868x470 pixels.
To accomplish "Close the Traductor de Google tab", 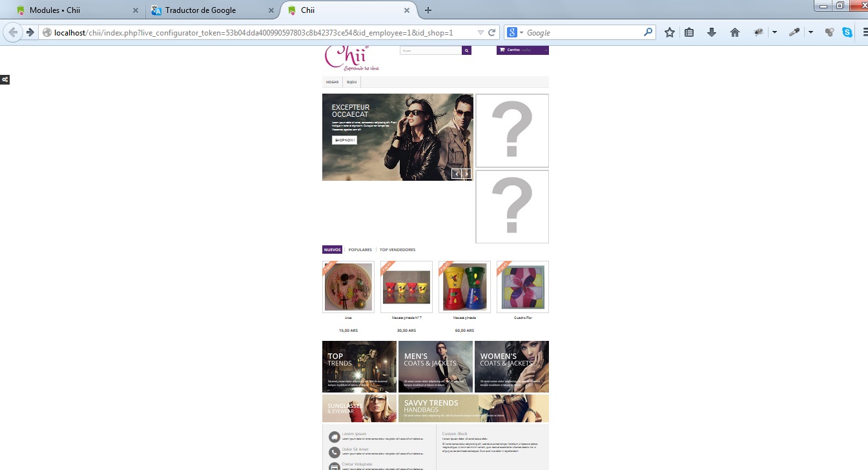I will click(x=271, y=10).
